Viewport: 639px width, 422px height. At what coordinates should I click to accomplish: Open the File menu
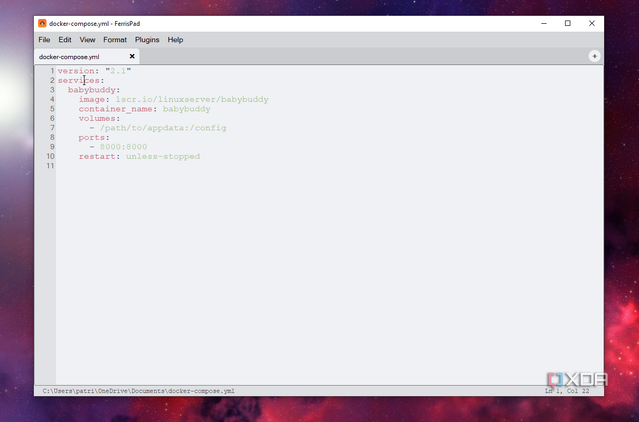click(44, 40)
